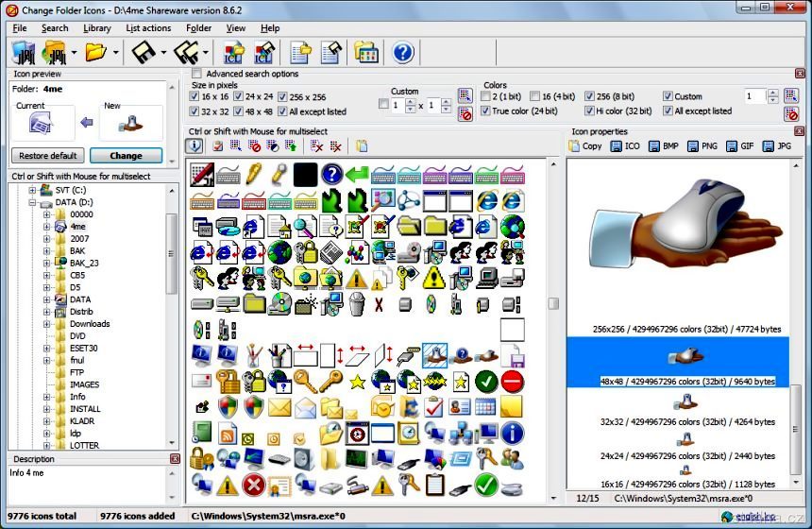Open dropdown arrow next to yellow folder icon

click(115, 53)
